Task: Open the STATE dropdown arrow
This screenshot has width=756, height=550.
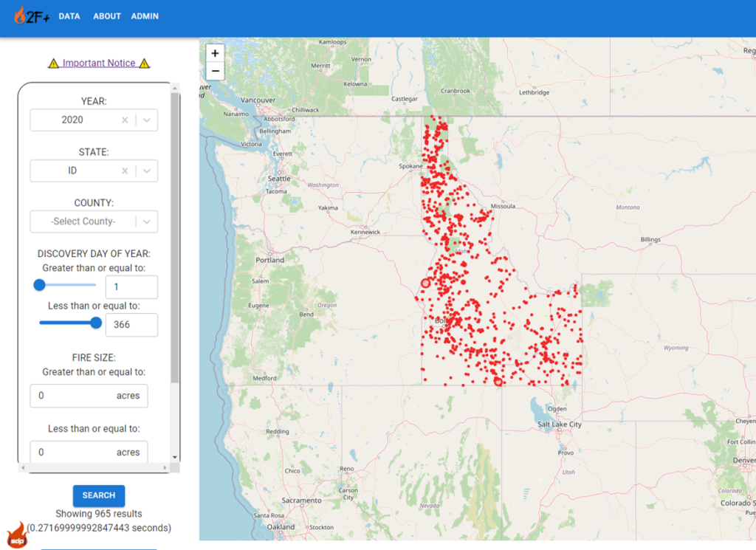Action: click(x=147, y=171)
